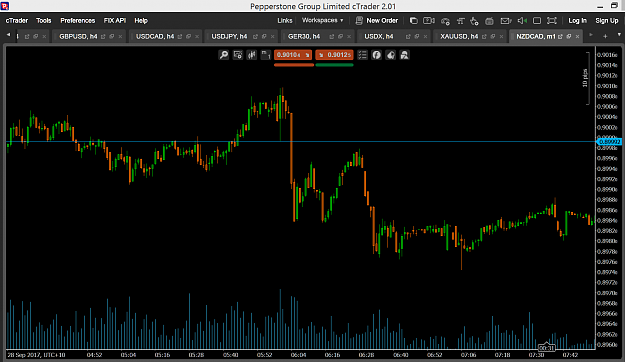Open the Preferences menu
The height and width of the screenshot is (362, 625).
[78, 20]
